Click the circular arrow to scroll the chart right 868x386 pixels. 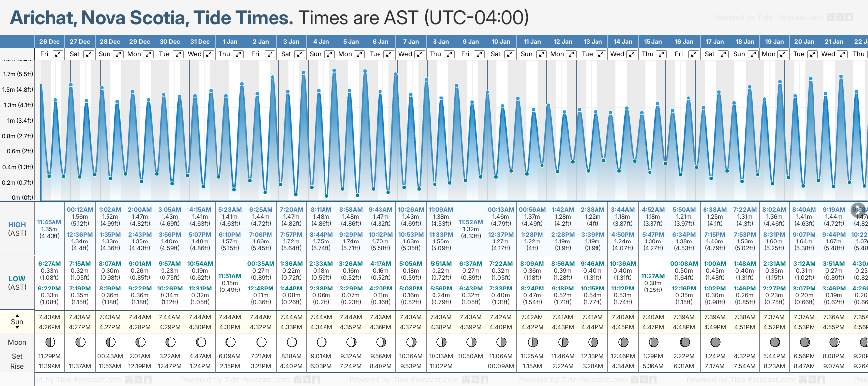click(x=858, y=209)
